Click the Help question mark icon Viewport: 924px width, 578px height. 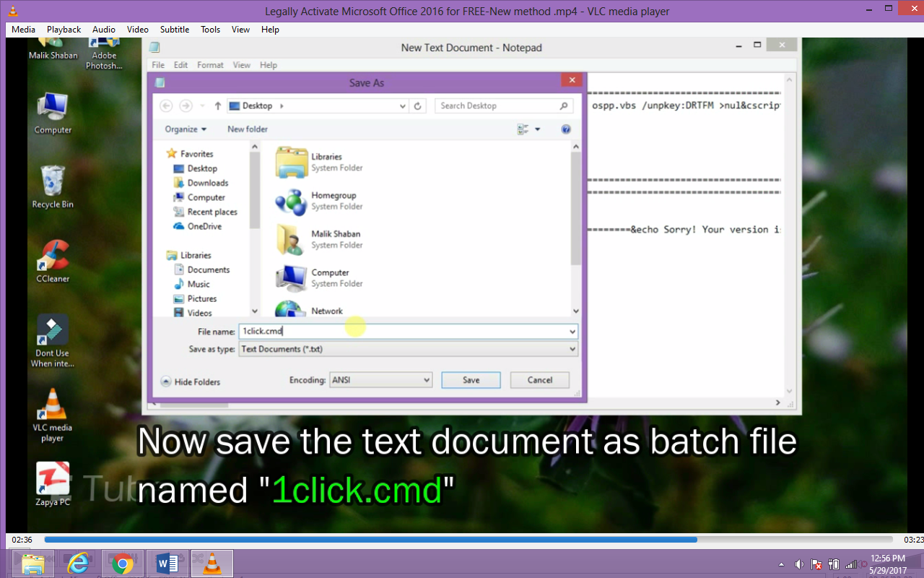566,129
